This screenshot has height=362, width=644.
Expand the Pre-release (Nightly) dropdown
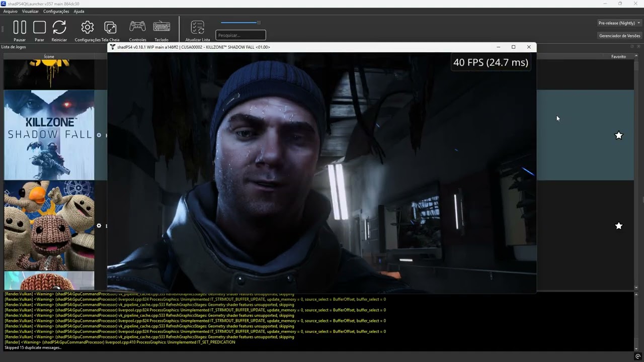pyautogui.click(x=619, y=23)
